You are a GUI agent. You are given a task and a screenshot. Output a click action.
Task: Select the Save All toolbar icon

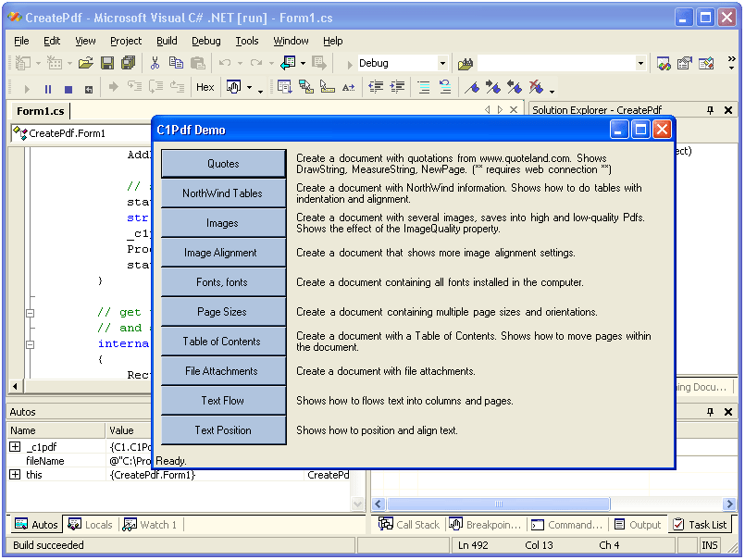[x=129, y=62]
